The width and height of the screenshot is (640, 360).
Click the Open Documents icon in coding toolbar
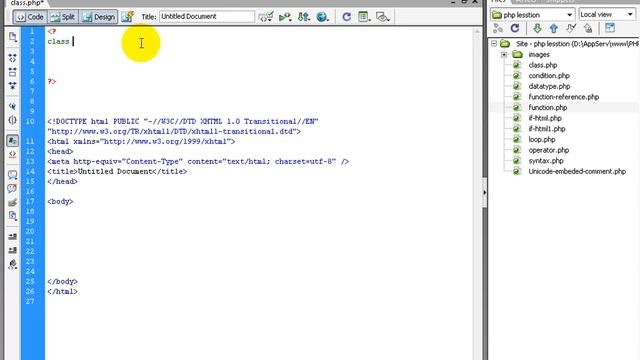[13, 37]
